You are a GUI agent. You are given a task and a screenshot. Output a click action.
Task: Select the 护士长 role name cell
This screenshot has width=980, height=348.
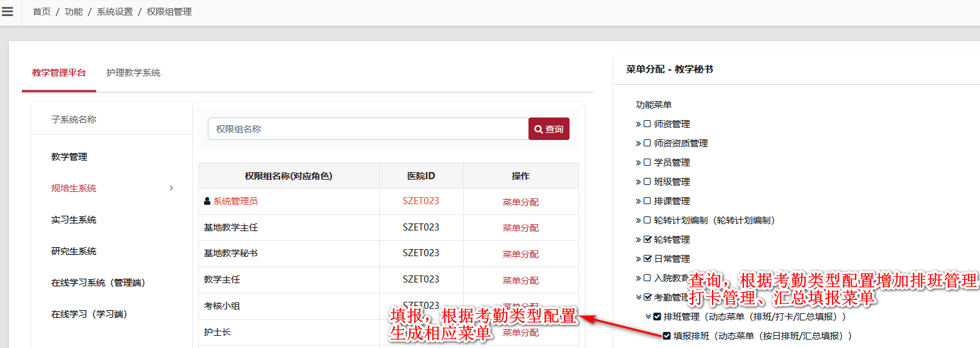pos(289,333)
